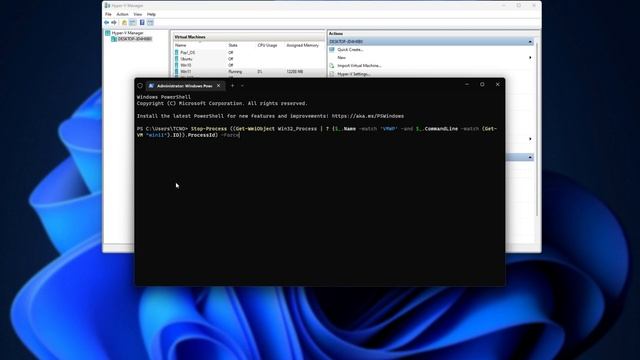The width and height of the screenshot is (640, 360).
Task: Click the Back arrow in Hyper-V Manager toolbar
Action: [107, 22]
